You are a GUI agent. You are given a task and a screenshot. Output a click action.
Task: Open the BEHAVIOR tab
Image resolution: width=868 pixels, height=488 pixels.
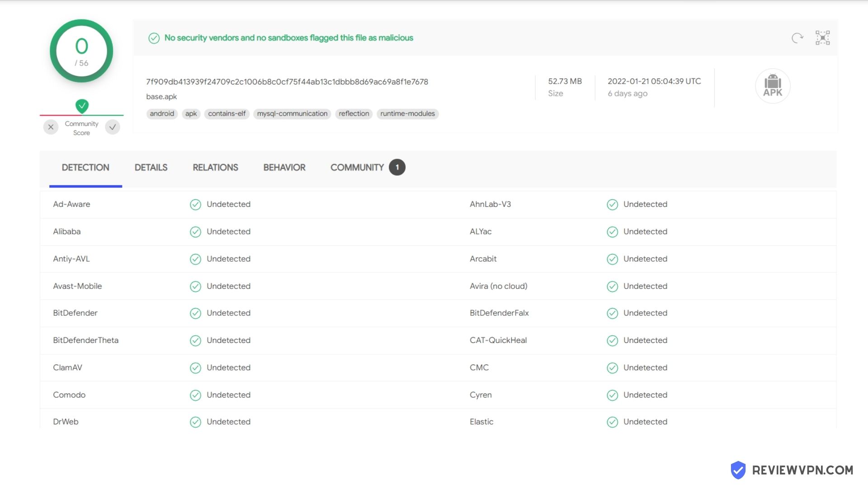[x=284, y=168]
